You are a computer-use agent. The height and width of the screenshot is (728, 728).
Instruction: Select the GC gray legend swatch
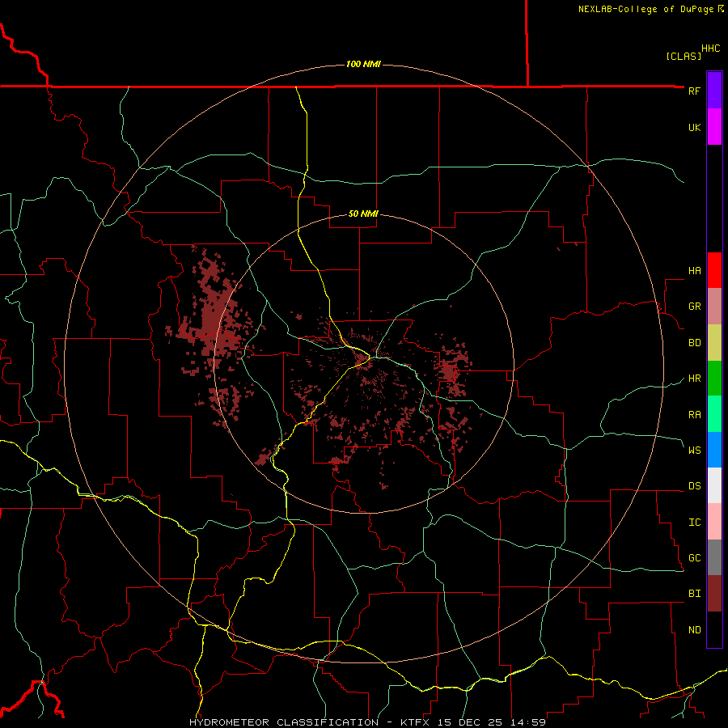pyautogui.click(x=714, y=557)
